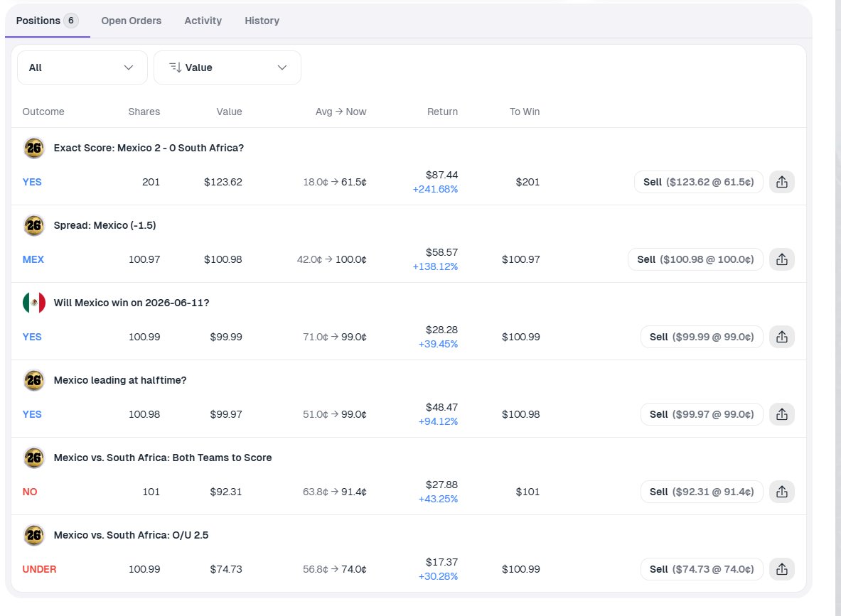Open the Spread: Mexico (-1.5) market

(105, 225)
